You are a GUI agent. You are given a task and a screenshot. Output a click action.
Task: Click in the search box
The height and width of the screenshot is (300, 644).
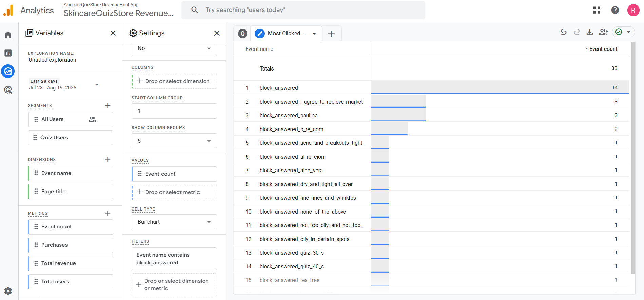pos(303,10)
